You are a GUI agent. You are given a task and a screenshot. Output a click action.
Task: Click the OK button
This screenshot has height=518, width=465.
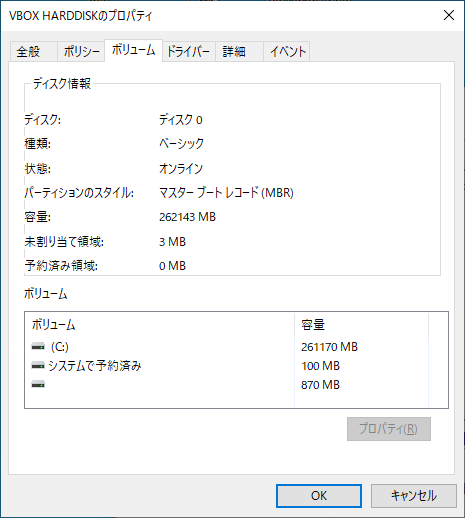pyautogui.click(x=319, y=496)
